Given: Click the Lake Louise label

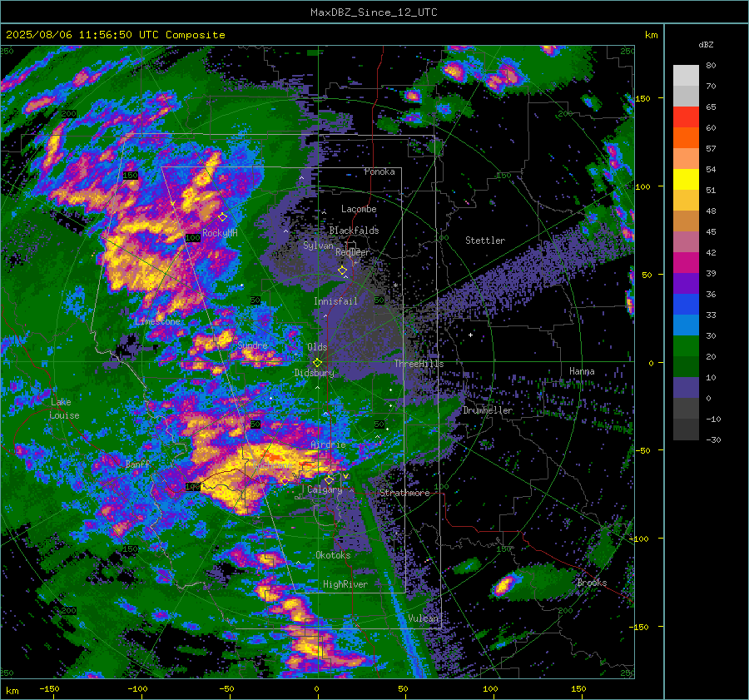Looking at the screenshot, I should [x=65, y=409].
